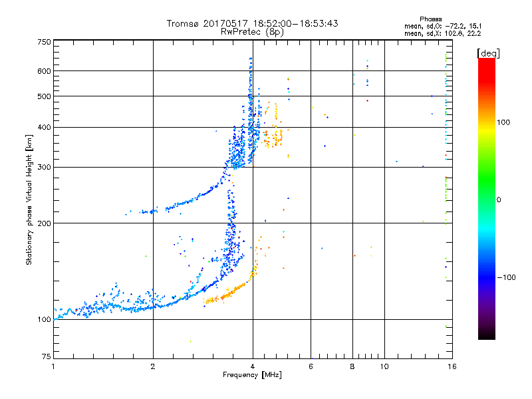Click the '100' colorbar tick label
The image size is (532, 399).
(x=503, y=122)
